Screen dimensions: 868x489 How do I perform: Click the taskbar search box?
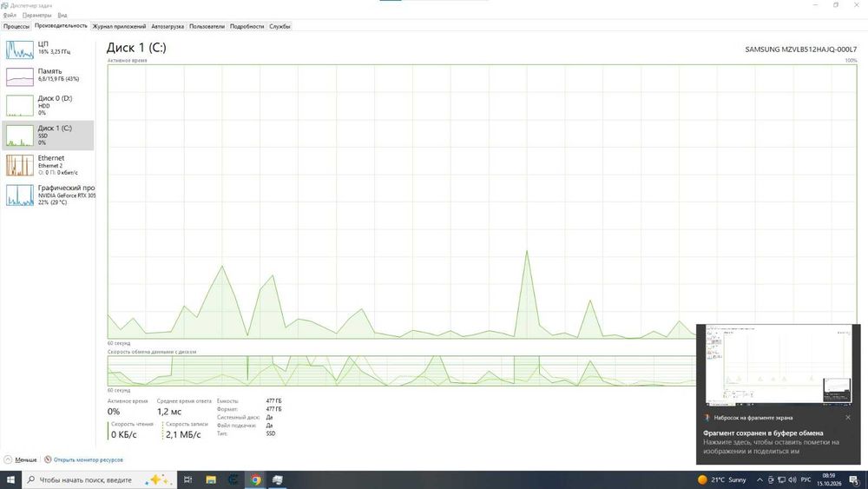click(100, 479)
